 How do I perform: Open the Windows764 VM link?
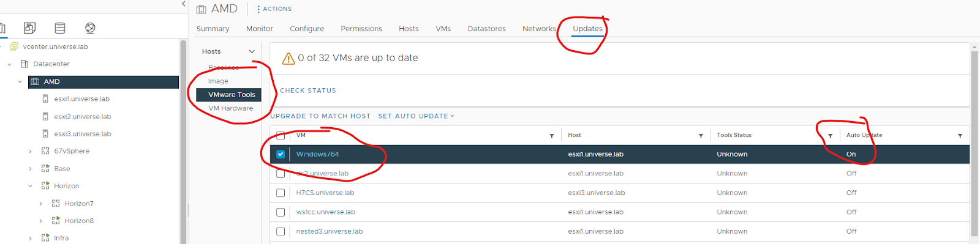[x=317, y=154]
